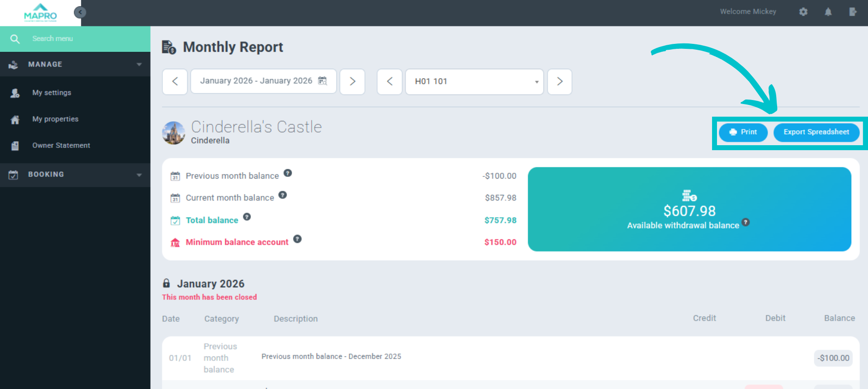Click the search menu magnifier icon
Viewport: 868px width, 389px height.
(15, 39)
